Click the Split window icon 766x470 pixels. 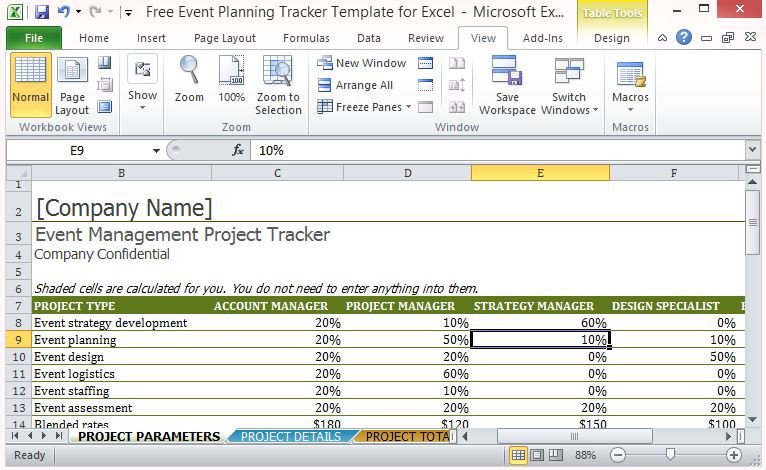tap(426, 63)
